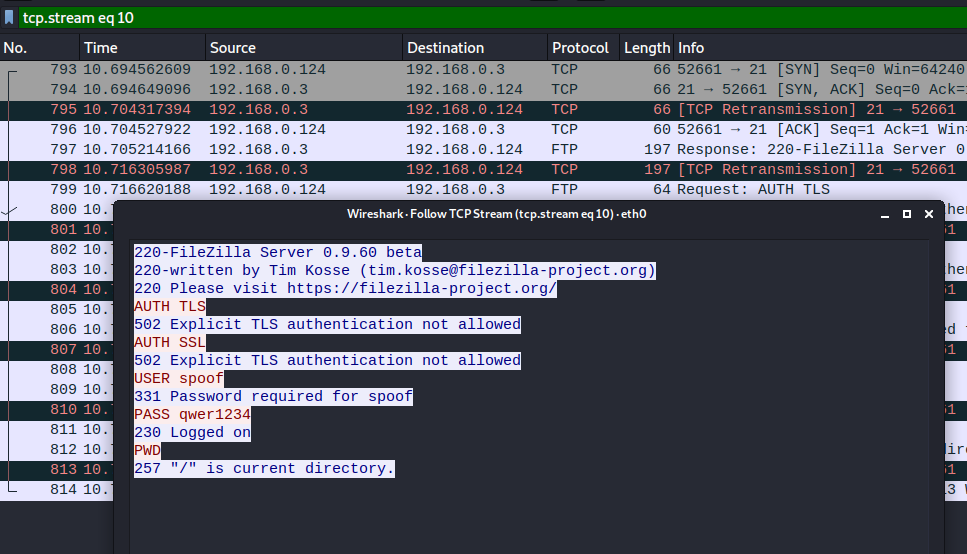The height and width of the screenshot is (554, 967).
Task: Click the 230 Logged on line
Action: click(x=192, y=432)
